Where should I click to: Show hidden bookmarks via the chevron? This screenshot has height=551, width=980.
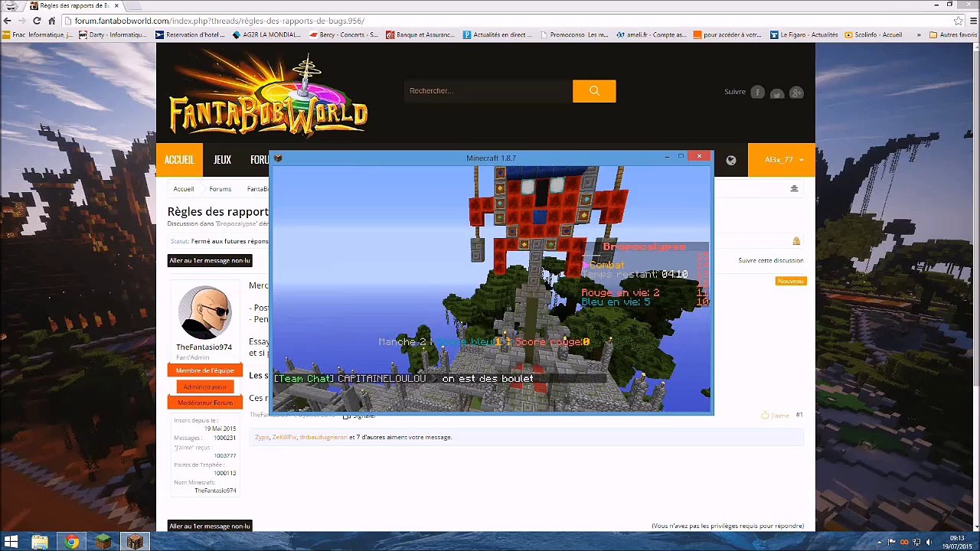click(919, 34)
